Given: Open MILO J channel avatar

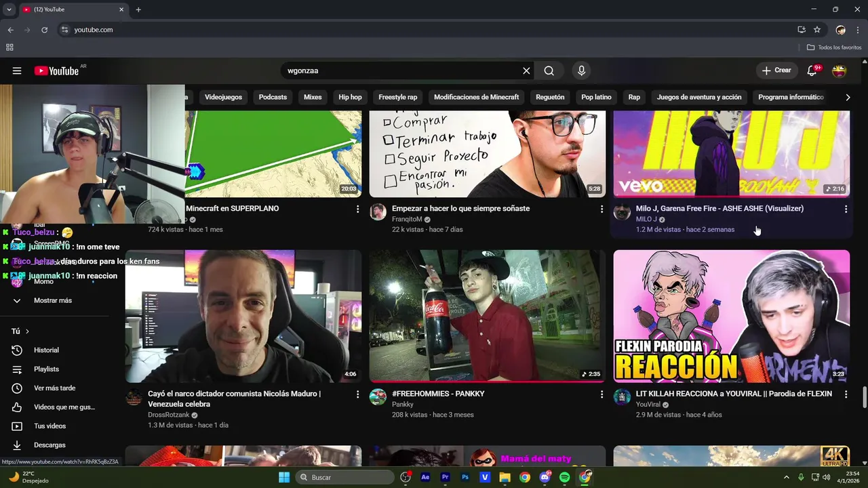Looking at the screenshot, I should pos(622,212).
